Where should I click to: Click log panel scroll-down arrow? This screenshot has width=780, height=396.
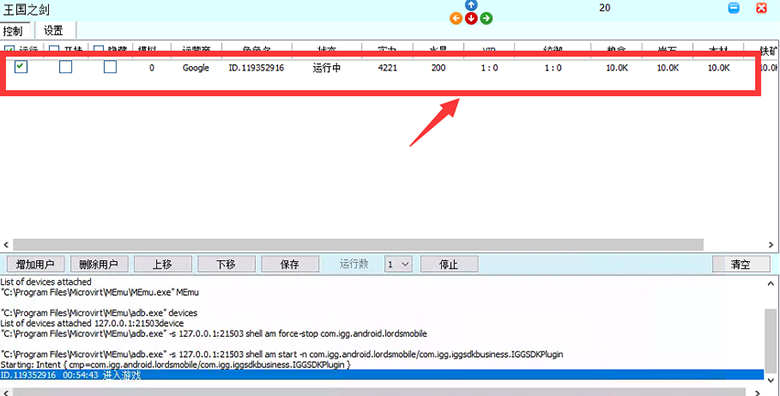771,381
